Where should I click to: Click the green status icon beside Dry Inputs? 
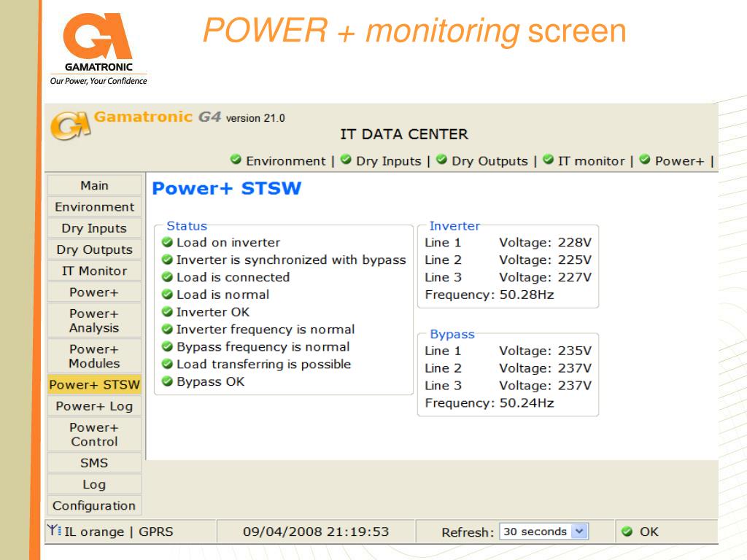tap(347, 159)
